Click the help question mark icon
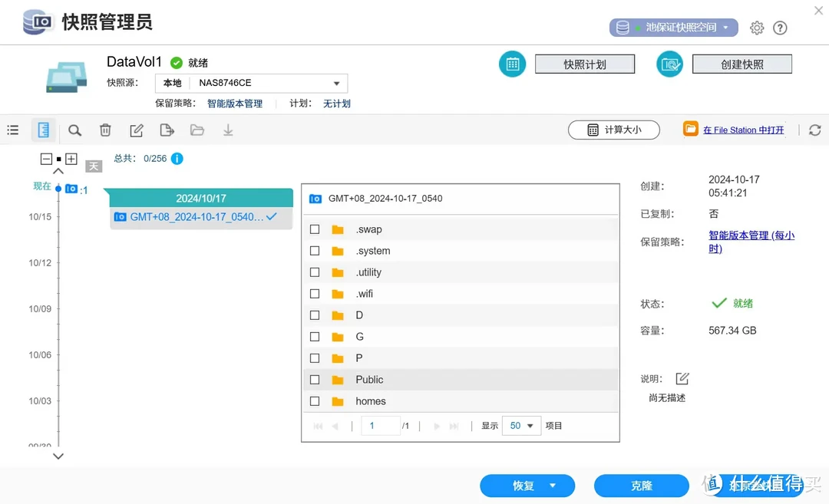The height and width of the screenshot is (504, 829). click(x=780, y=28)
